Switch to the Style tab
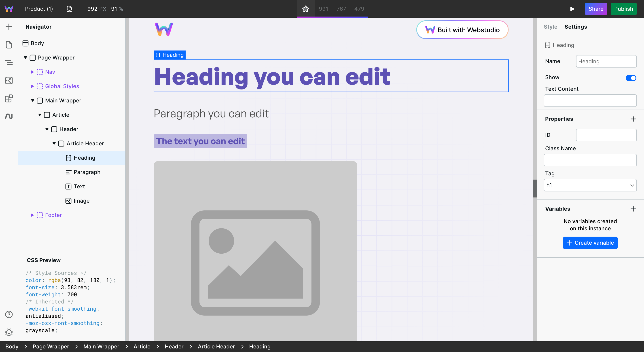 (550, 27)
